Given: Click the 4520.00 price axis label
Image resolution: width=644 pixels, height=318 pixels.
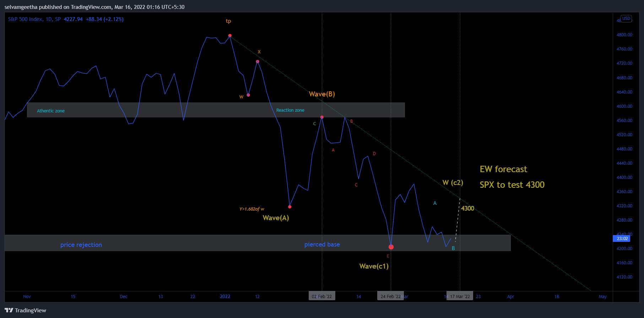Looking at the screenshot, I should coord(624,135).
